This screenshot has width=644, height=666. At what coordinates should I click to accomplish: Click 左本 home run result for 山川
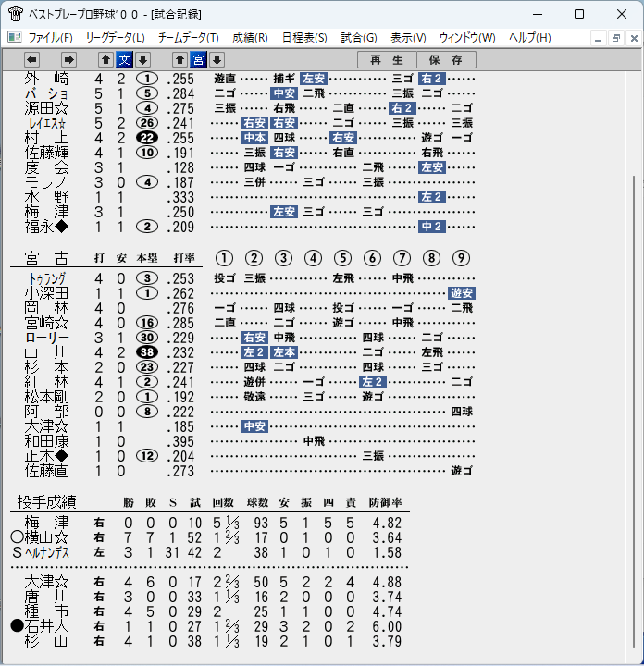(284, 352)
